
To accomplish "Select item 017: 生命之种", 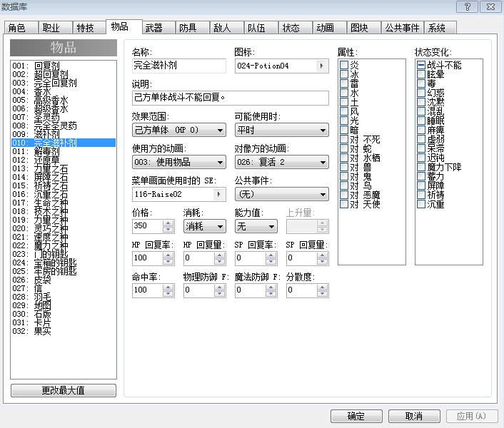I will (64, 203).
